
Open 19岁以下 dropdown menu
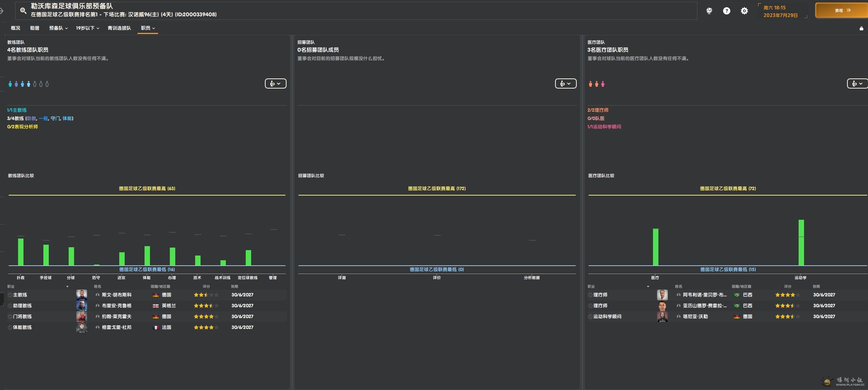click(x=87, y=28)
